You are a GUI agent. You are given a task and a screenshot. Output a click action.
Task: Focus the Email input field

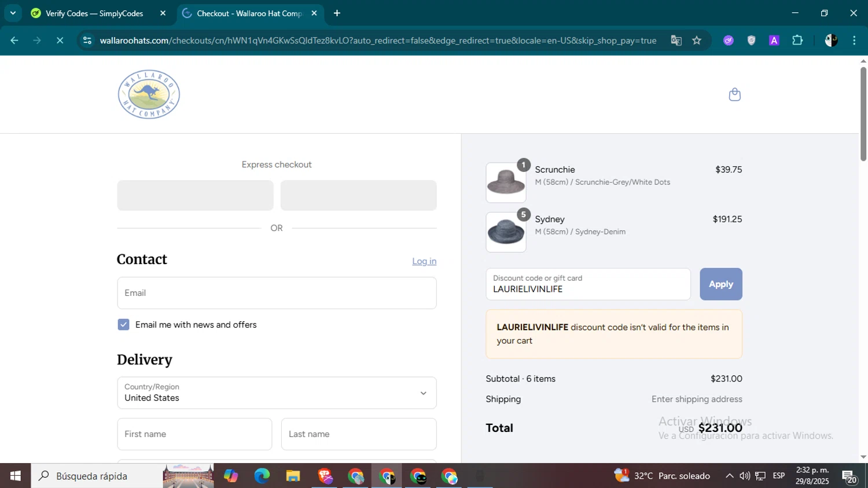tap(277, 293)
